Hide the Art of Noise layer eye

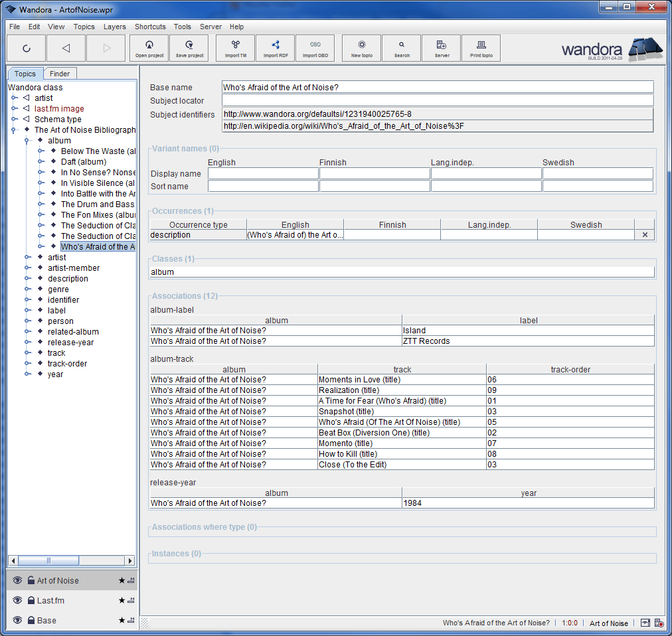click(x=18, y=581)
